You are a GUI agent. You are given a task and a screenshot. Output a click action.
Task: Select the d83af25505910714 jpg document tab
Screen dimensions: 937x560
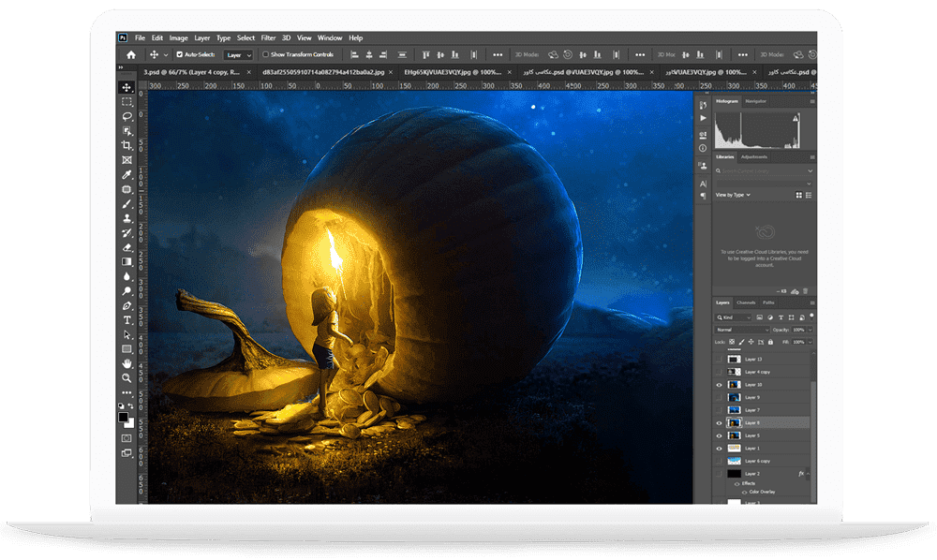pos(323,72)
